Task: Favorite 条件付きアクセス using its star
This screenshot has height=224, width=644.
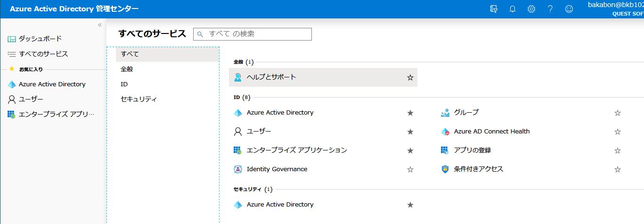Action: tap(618, 169)
